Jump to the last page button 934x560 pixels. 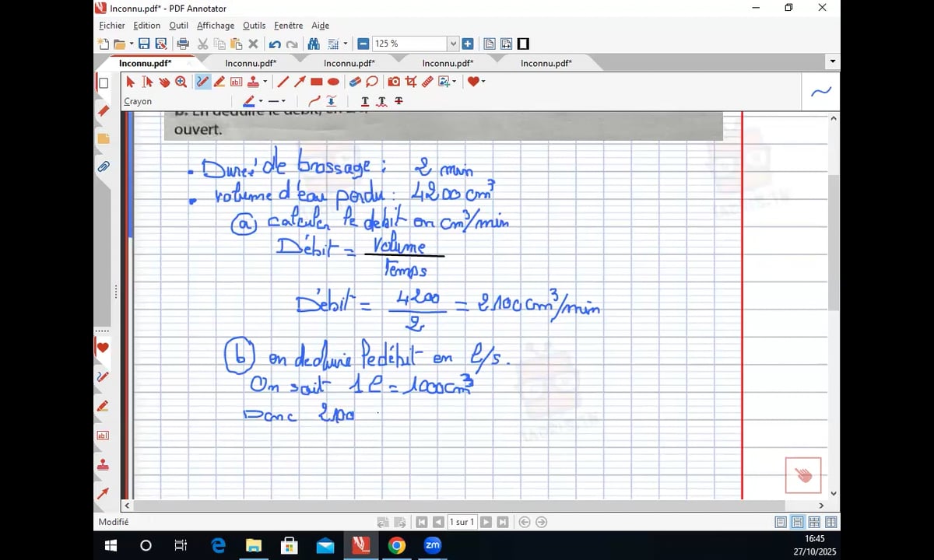(x=503, y=522)
